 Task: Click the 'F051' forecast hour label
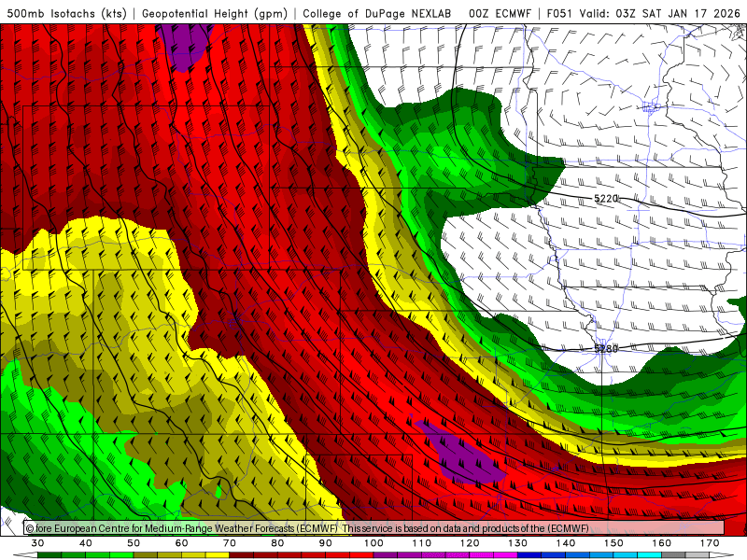click(558, 14)
